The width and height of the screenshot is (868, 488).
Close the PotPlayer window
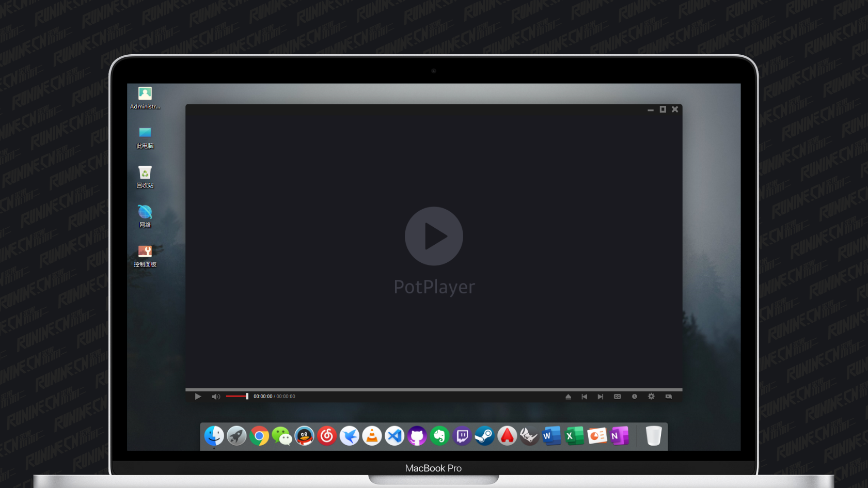pyautogui.click(x=675, y=109)
